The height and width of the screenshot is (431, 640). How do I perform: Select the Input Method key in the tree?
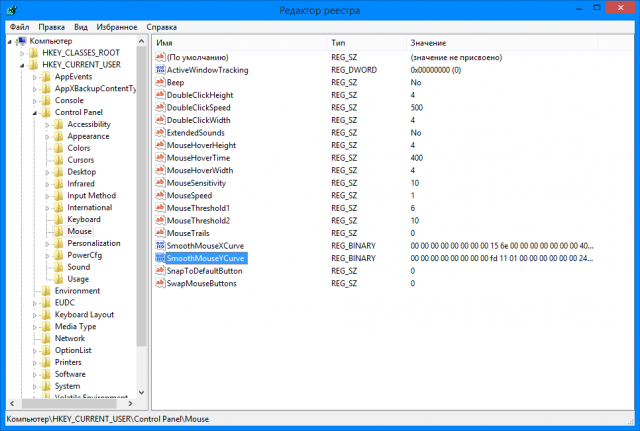[x=91, y=196]
